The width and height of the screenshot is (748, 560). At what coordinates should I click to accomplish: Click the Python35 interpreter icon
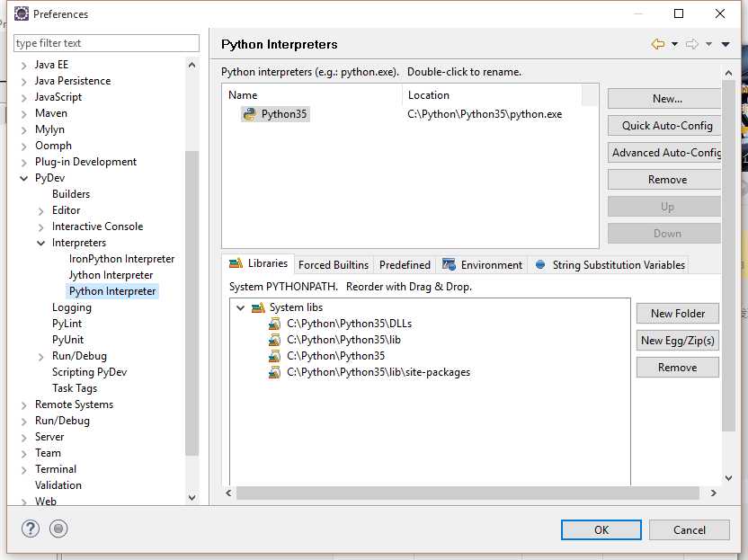(x=249, y=114)
